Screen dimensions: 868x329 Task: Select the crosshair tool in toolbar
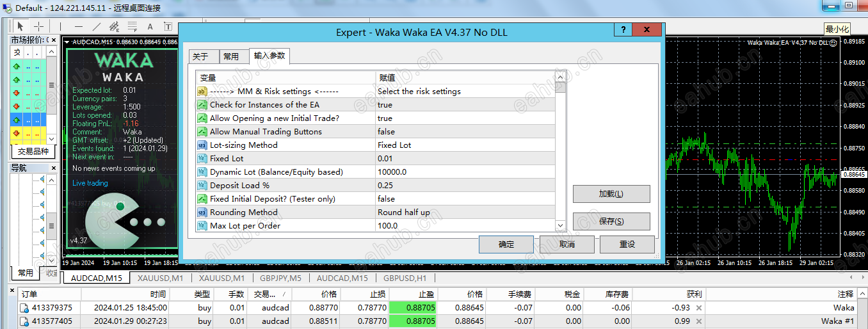pyautogui.click(x=38, y=26)
